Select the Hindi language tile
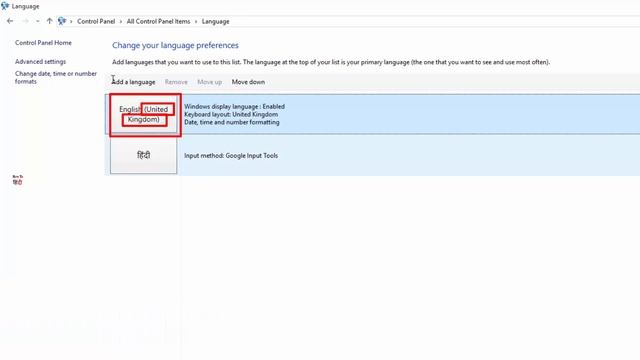 pyautogui.click(x=144, y=155)
